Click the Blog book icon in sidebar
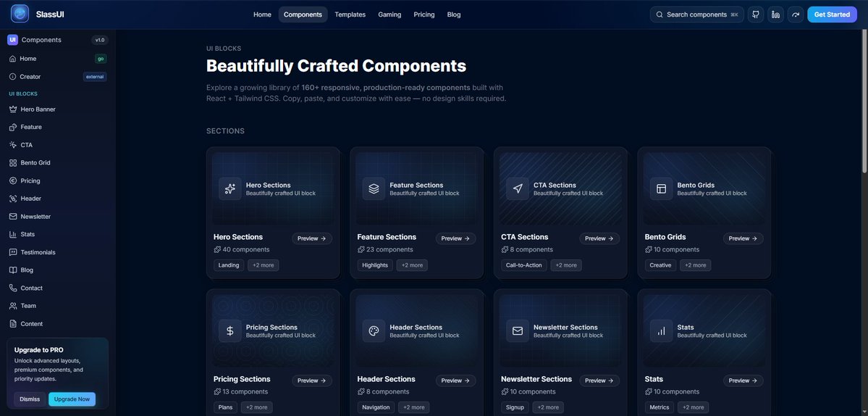868x416 pixels. coord(13,270)
